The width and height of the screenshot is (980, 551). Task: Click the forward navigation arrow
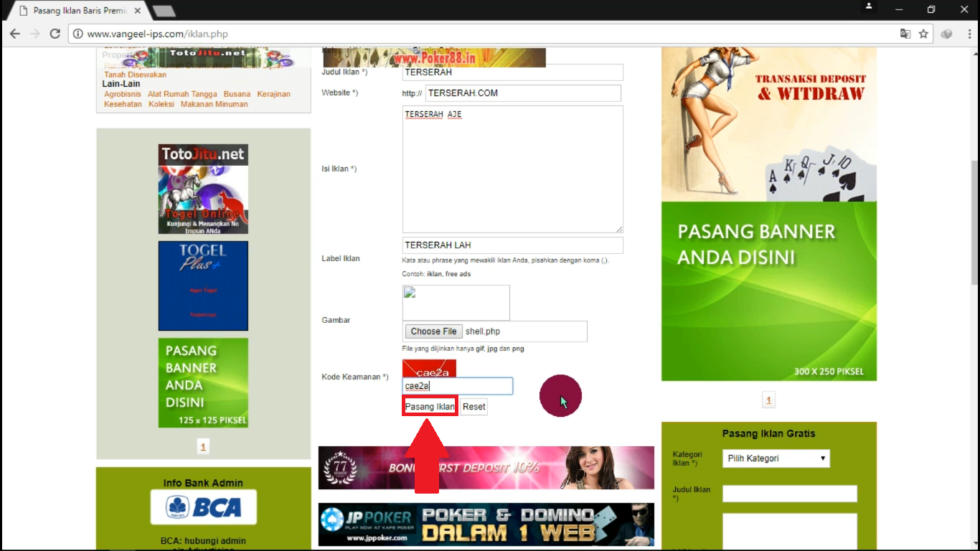point(35,33)
